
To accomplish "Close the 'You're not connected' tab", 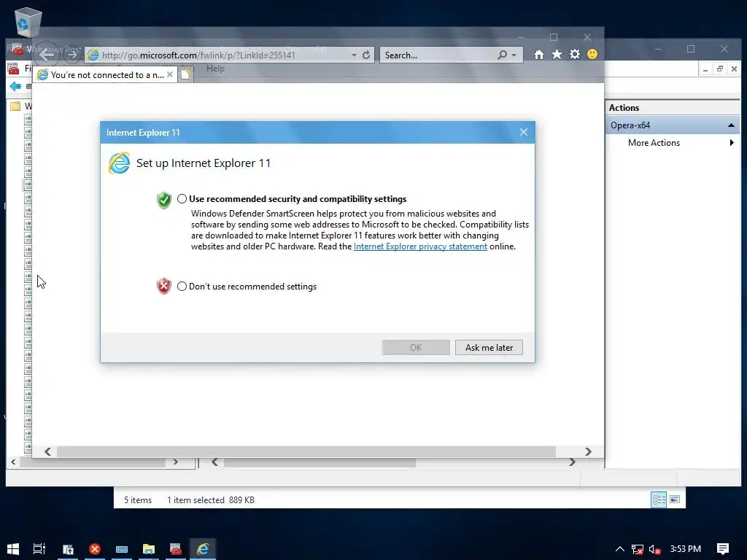I will pos(169,74).
